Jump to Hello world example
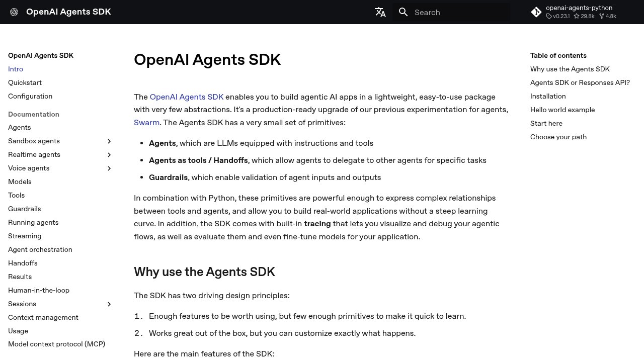 click(x=562, y=110)
